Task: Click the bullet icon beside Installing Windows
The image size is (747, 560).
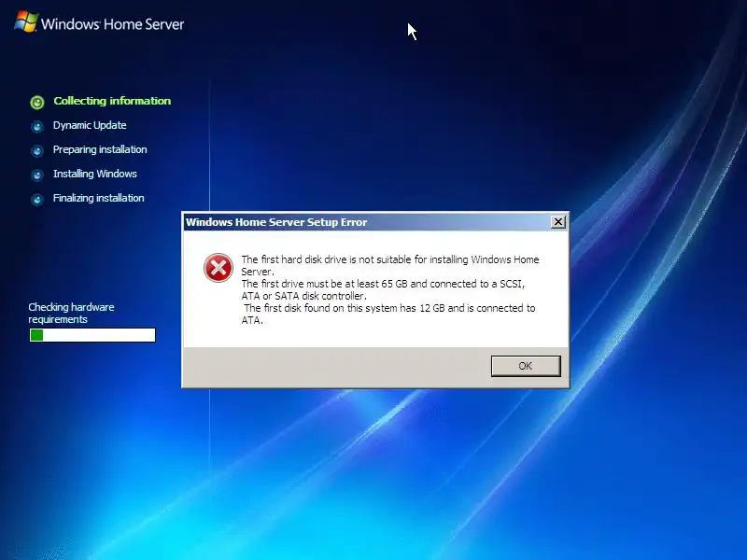Action: (x=37, y=175)
